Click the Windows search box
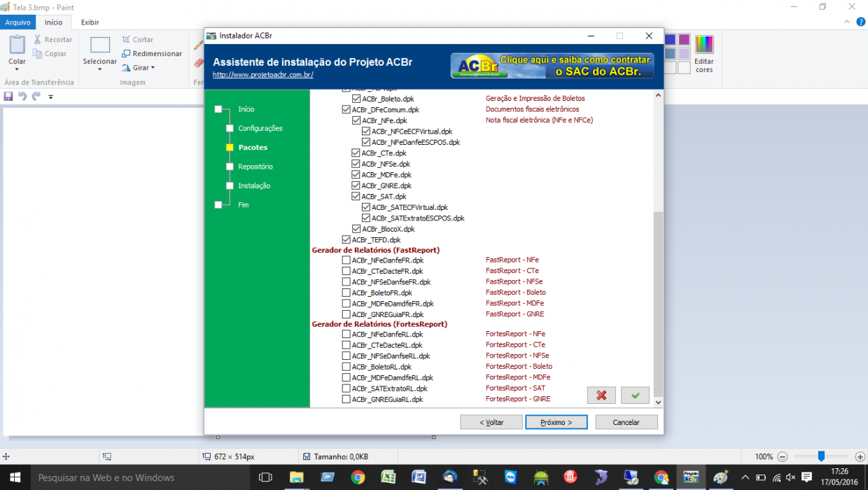Screen dimensions: 868x490 point(139,477)
